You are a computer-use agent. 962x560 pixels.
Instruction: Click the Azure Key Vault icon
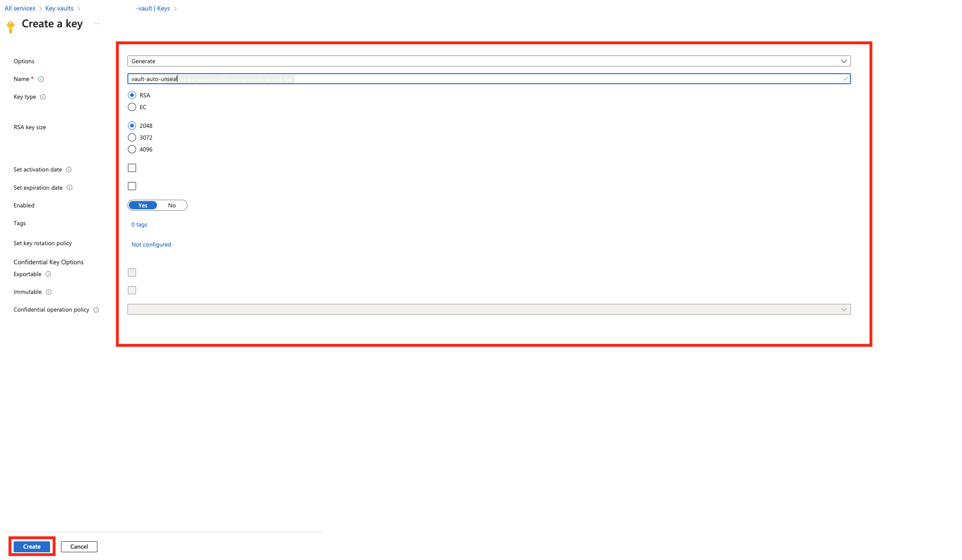click(x=10, y=25)
